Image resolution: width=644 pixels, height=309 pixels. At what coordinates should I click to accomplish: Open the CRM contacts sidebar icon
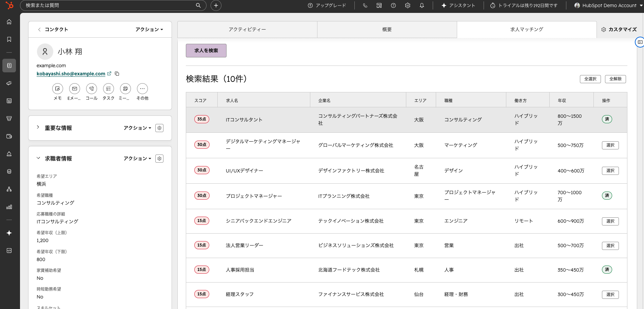click(x=9, y=66)
